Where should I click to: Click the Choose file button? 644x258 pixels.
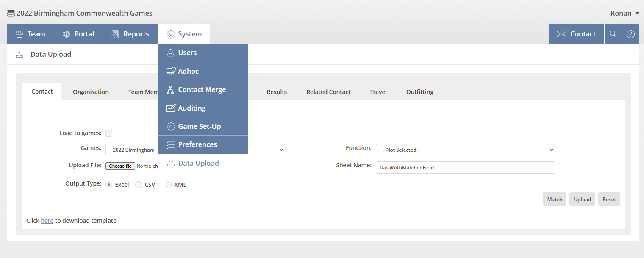point(120,166)
